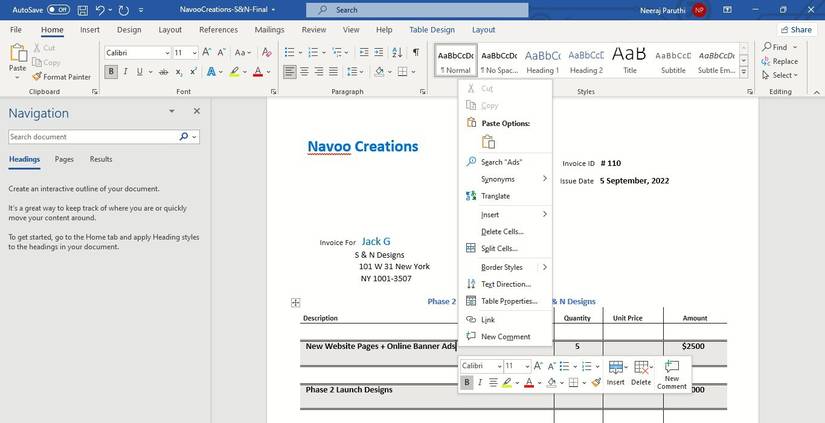Decrease paragraph indent
Viewport: 825px width, 423px height.
364,52
